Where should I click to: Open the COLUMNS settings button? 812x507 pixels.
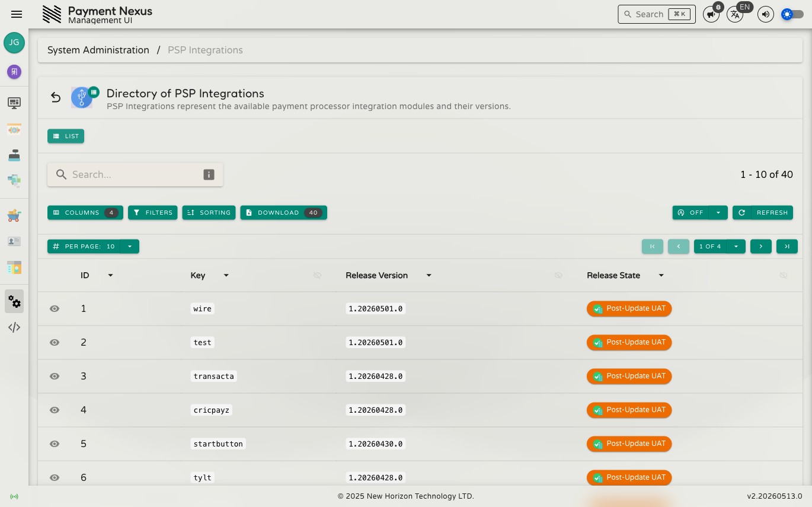tap(85, 212)
